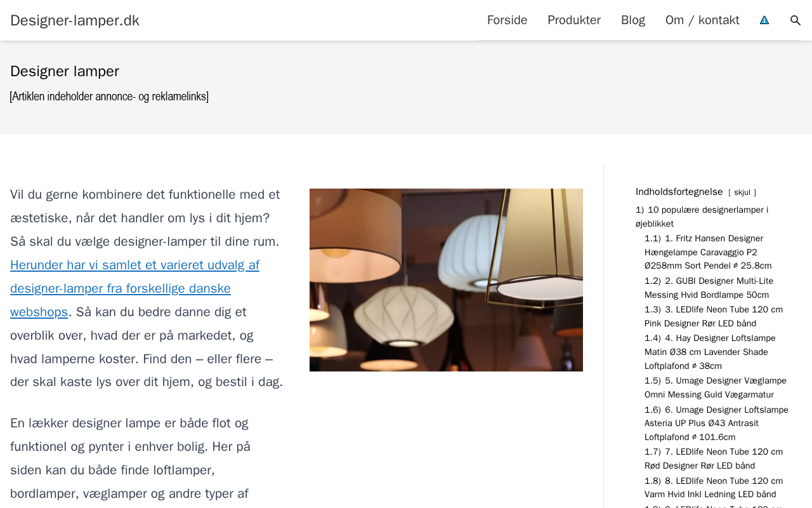The height and width of the screenshot is (508, 812).
Task: Jump to GUBI Multi-Lite Bordlampe entry
Action: 709,288
